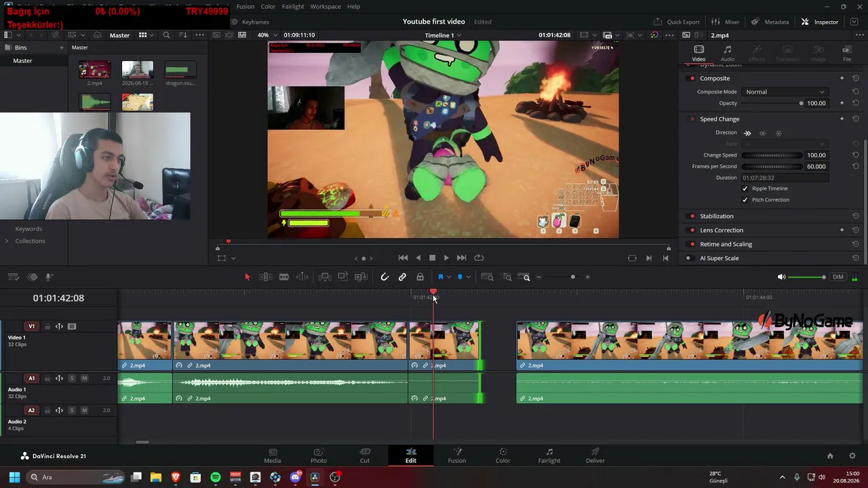Viewport: 868px width, 488px height.
Task: Play the timeline forward
Action: pyautogui.click(x=446, y=258)
